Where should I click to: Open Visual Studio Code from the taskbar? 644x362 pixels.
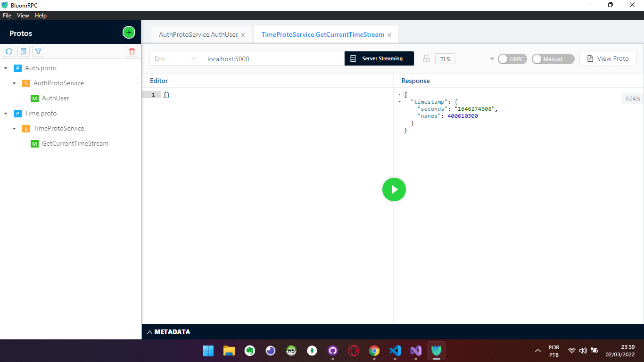point(395,351)
